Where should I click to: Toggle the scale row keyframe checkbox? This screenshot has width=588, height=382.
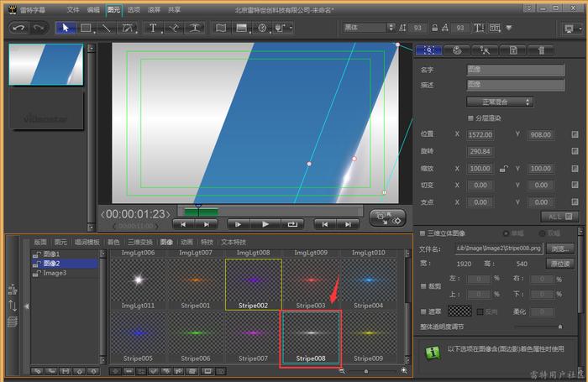pos(575,169)
